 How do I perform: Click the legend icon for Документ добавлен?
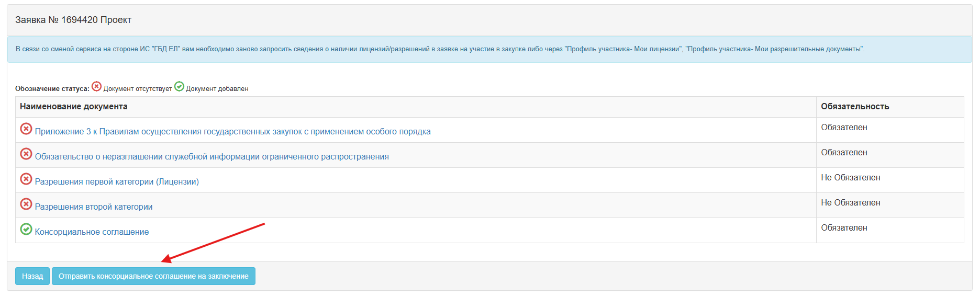tap(179, 86)
